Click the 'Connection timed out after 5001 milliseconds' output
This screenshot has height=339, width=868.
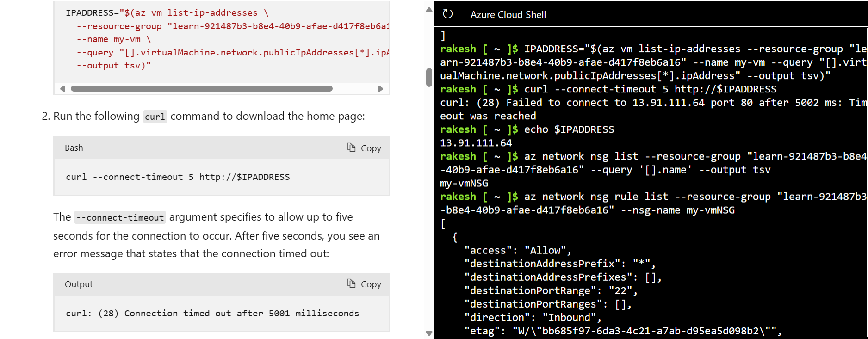coord(242,313)
